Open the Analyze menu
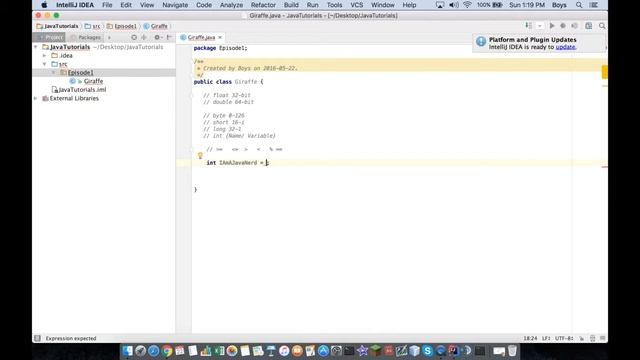This screenshot has width=640, height=360. [x=231, y=5]
